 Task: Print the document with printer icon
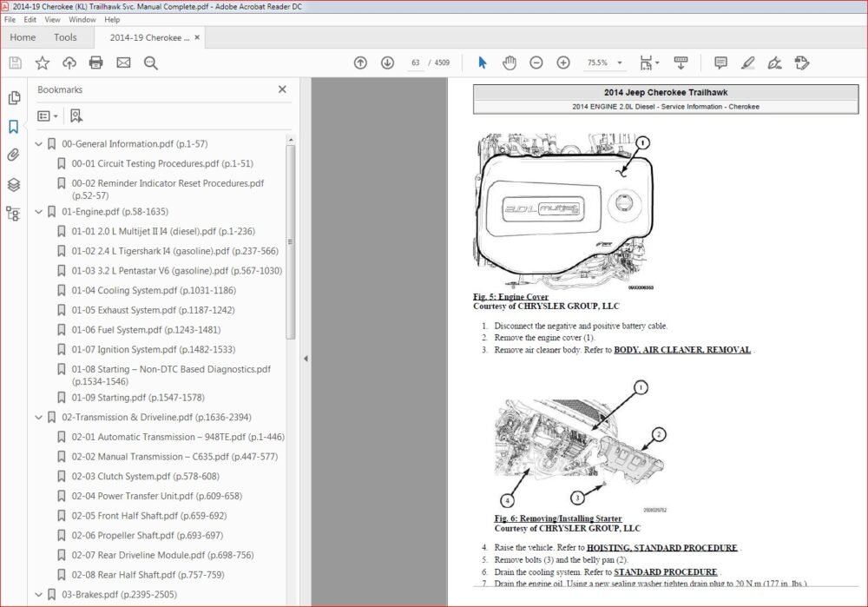point(95,63)
